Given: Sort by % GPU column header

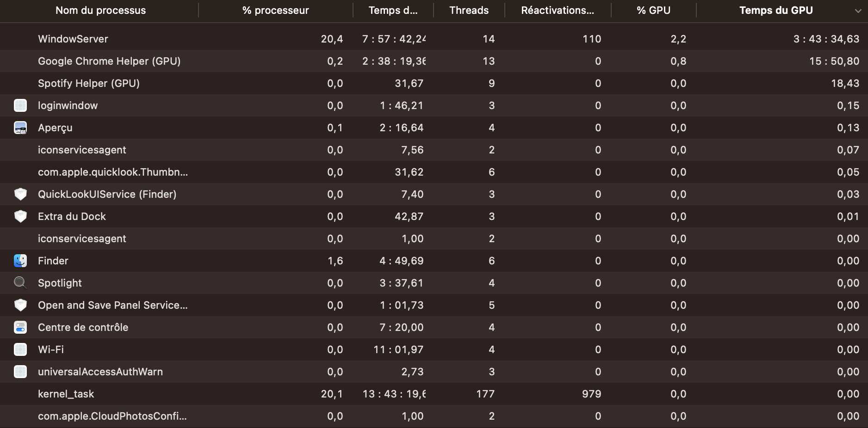Looking at the screenshot, I should pos(653,10).
